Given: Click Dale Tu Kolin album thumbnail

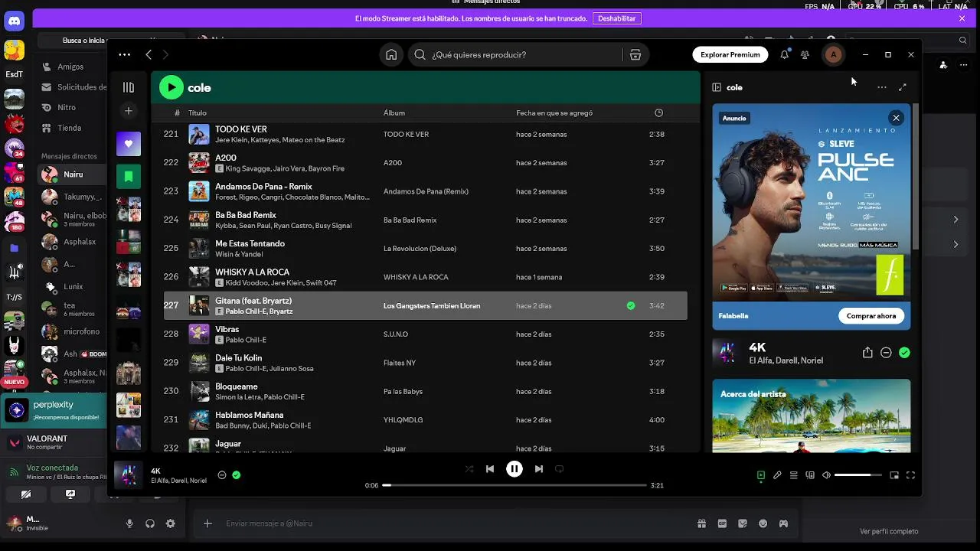Looking at the screenshot, I should (x=199, y=363).
